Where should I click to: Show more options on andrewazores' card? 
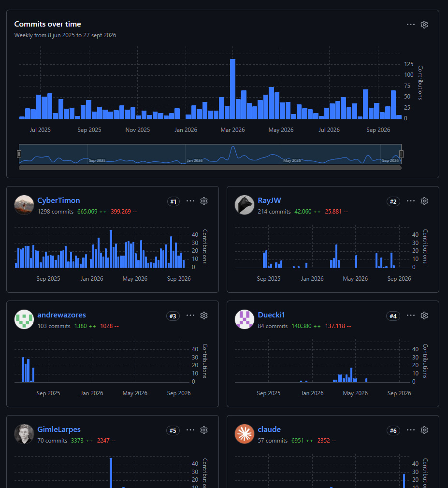(190, 316)
